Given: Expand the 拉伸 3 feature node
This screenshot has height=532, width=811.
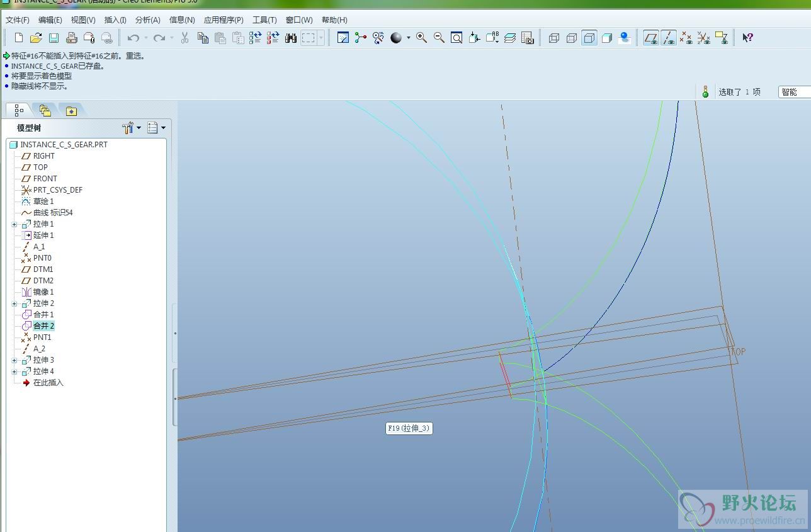Looking at the screenshot, I should point(14,360).
